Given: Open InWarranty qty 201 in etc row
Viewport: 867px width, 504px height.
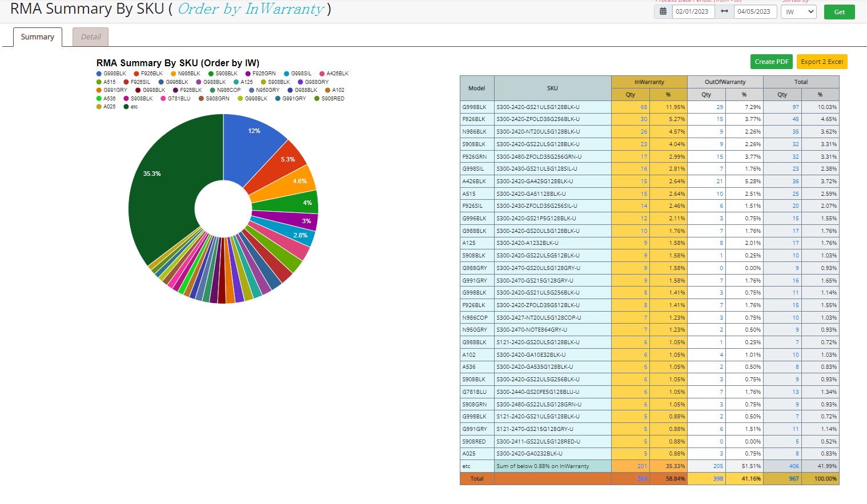Looking at the screenshot, I should pos(643,466).
